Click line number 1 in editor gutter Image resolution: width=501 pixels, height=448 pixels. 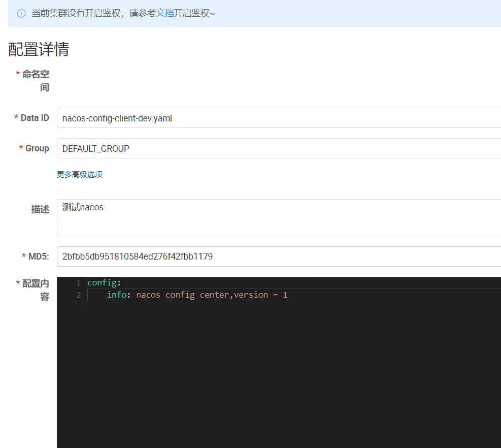[79, 283]
